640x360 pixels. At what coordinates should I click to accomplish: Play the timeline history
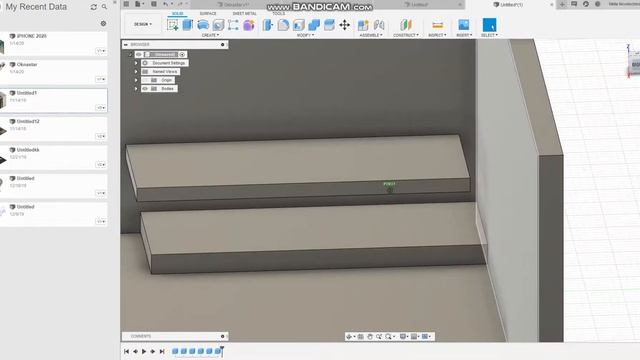(x=144, y=351)
